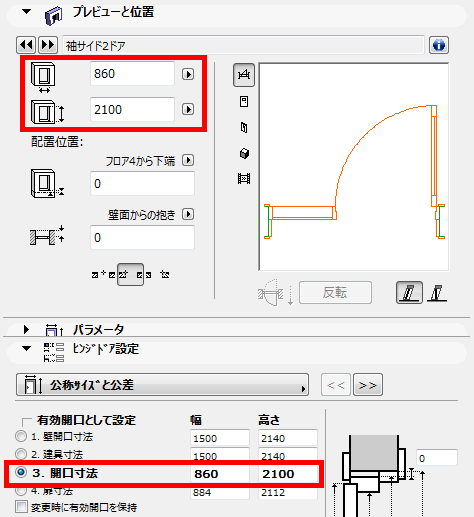Select the 2. 建具寸法 radio button
This screenshot has height=517, width=474.
pyautogui.click(x=21, y=454)
